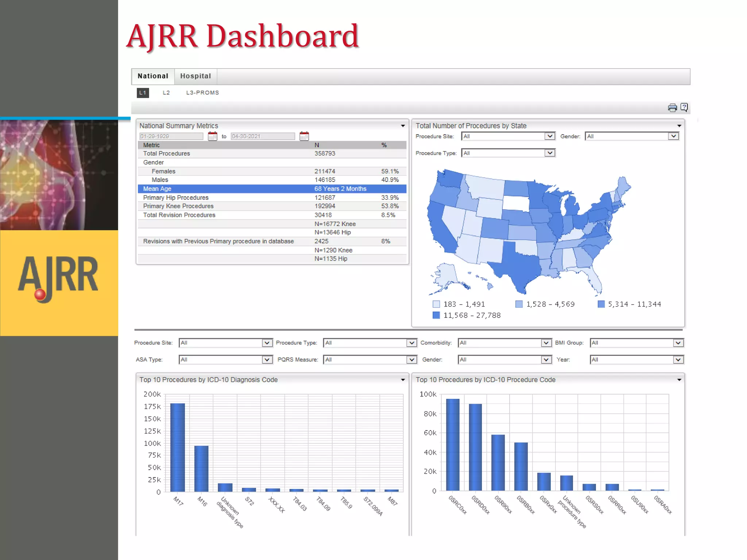Viewport: 747px width, 560px height.
Task: Click the Metric column header
Action: click(x=151, y=145)
